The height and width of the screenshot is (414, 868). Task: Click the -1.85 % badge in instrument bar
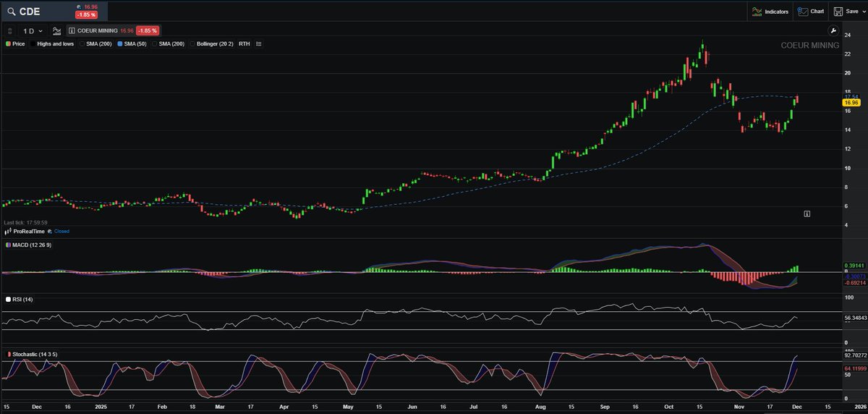click(x=148, y=31)
